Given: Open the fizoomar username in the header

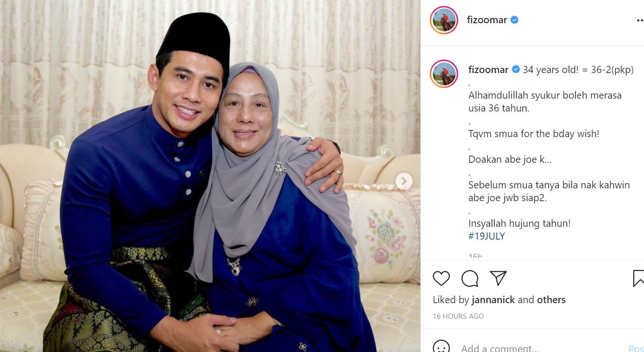Looking at the screenshot, I should click(x=487, y=20).
